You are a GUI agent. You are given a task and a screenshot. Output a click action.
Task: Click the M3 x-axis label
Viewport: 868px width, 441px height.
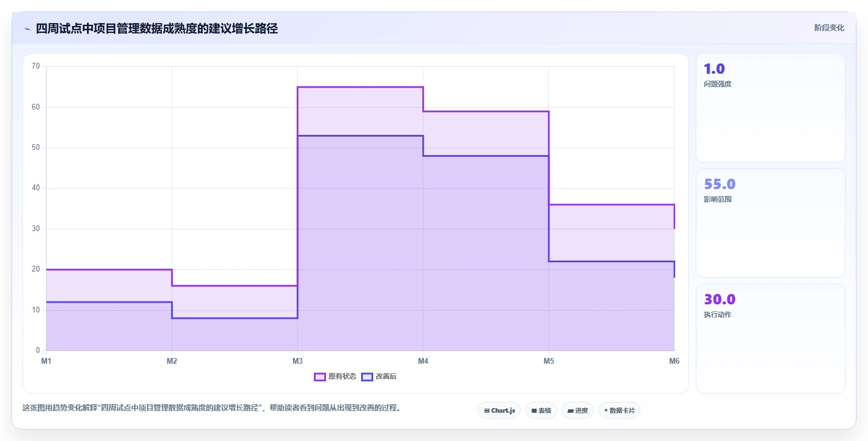click(297, 361)
